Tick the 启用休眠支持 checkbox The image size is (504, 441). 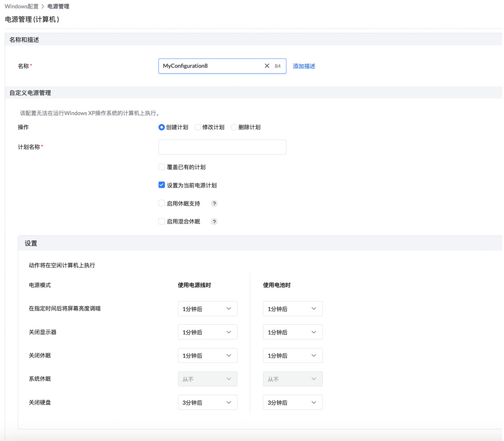[x=162, y=203]
